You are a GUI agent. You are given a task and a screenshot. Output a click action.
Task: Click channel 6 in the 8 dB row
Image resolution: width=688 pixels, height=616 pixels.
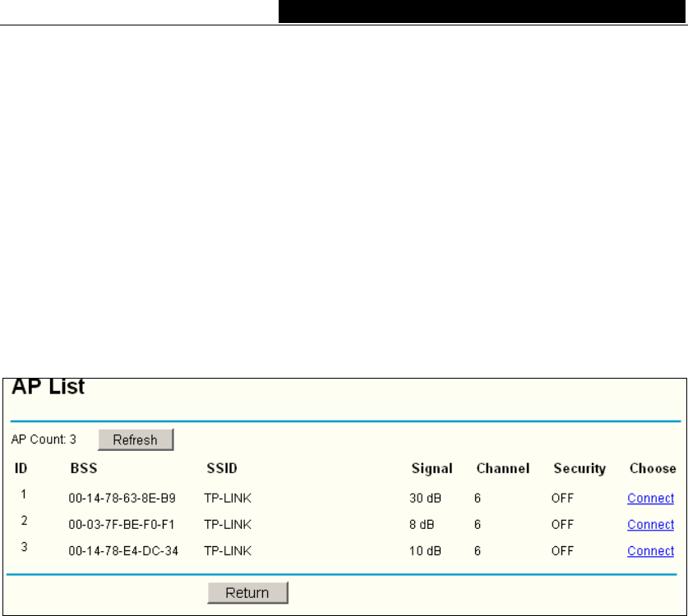(478, 524)
